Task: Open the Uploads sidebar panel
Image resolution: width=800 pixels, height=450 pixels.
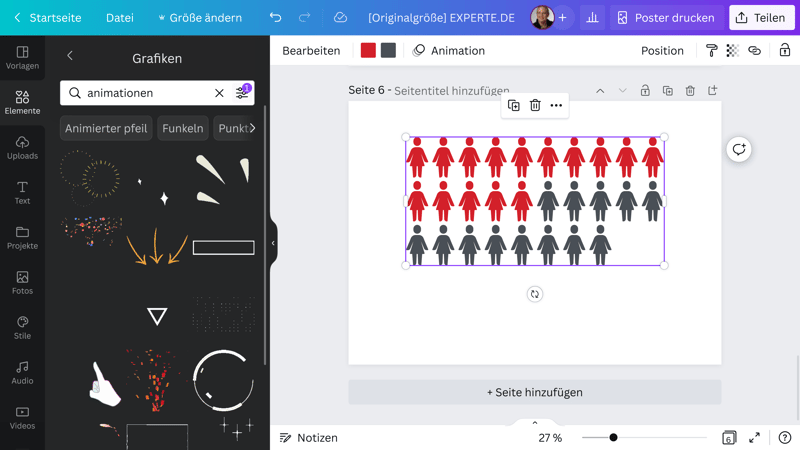Action: (x=22, y=147)
